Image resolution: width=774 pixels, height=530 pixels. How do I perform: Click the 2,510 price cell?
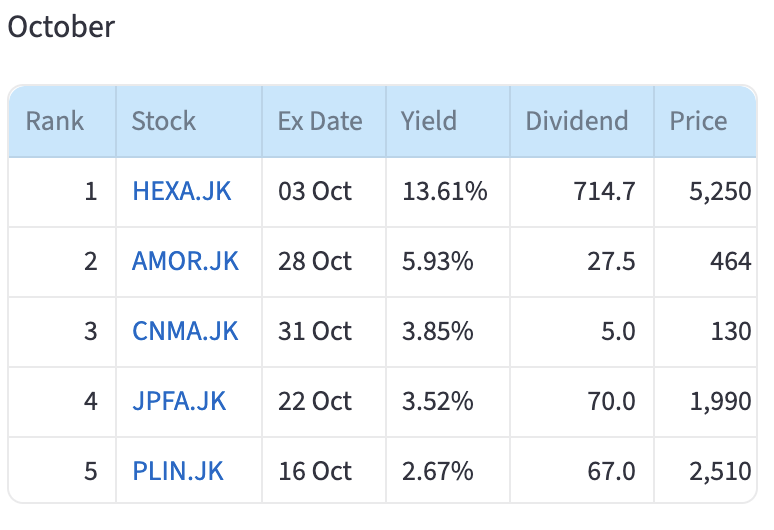719,470
